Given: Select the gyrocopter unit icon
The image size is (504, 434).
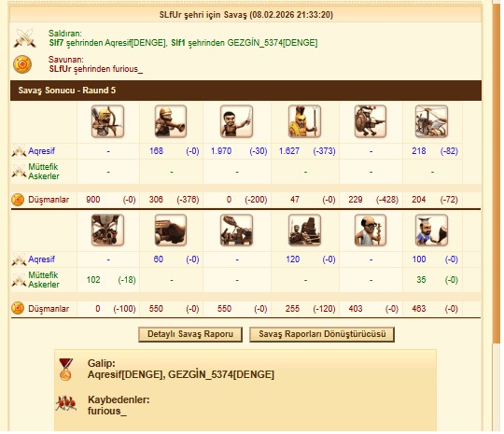Looking at the screenshot, I should [431, 121].
